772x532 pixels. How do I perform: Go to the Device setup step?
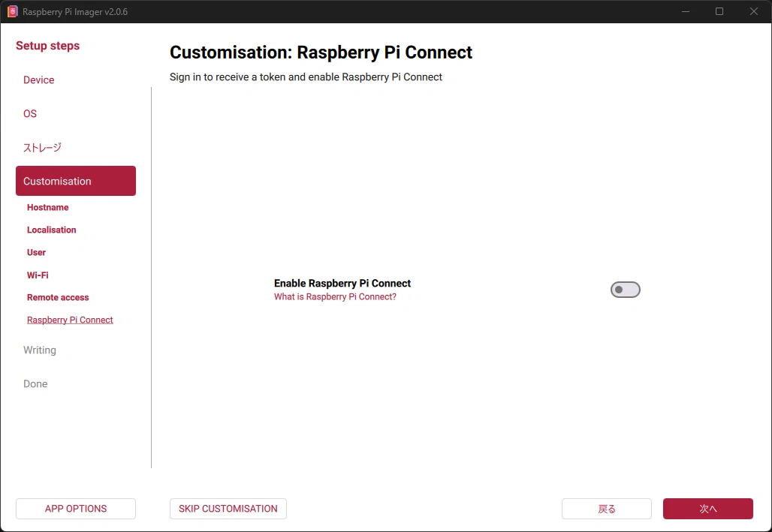(x=39, y=80)
